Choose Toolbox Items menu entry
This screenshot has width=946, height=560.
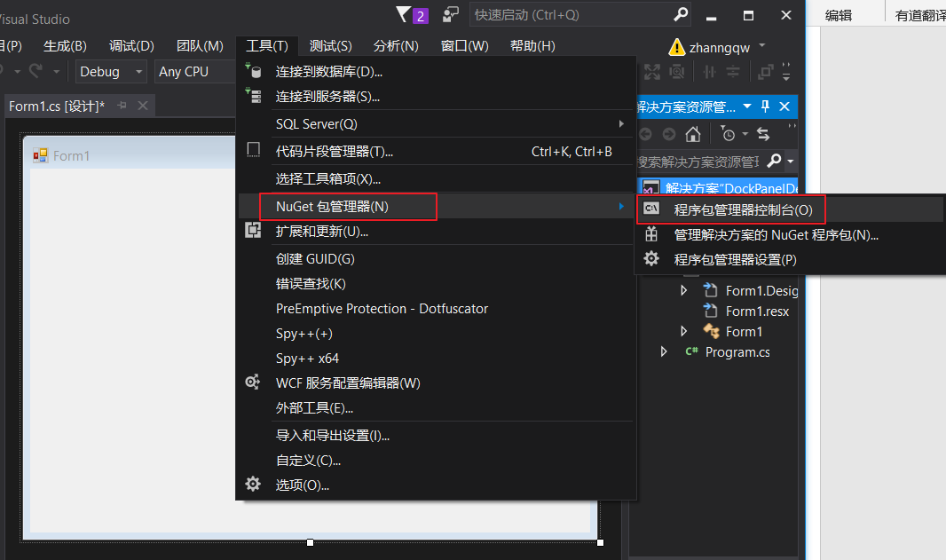click(436, 178)
